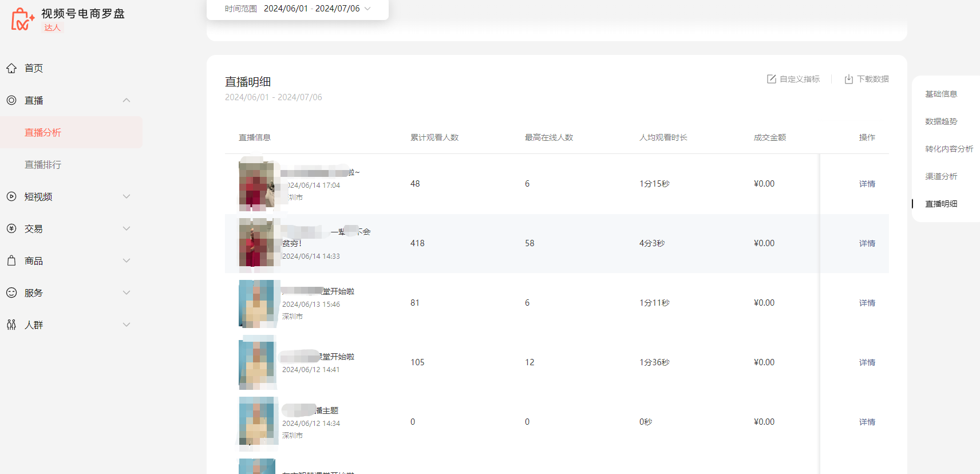
Task: Expand the 服务 menu chevron
Action: (x=127, y=293)
